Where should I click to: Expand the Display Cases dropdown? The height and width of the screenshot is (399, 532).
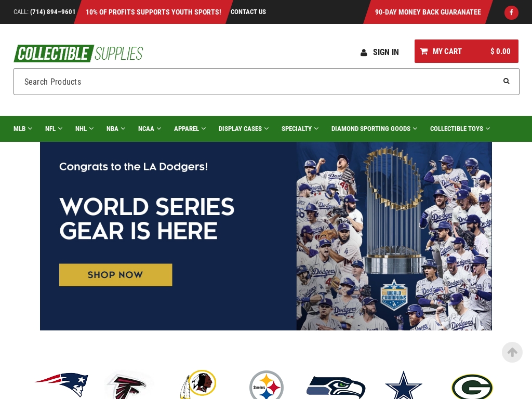click(244, 129)
